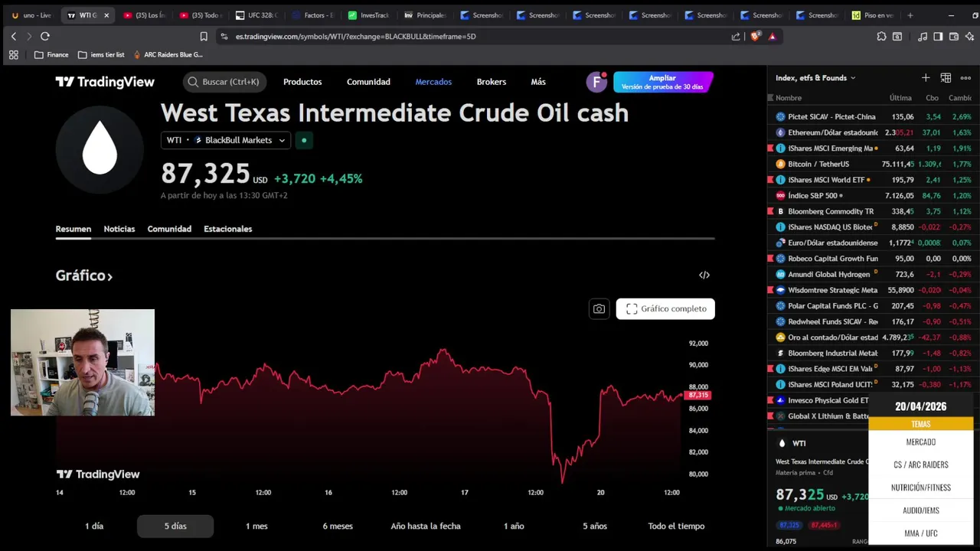Viewport: 980px width, 551px height.
Task: Open the Leo AI sparkle icon
Action: [x=969, y=36]
